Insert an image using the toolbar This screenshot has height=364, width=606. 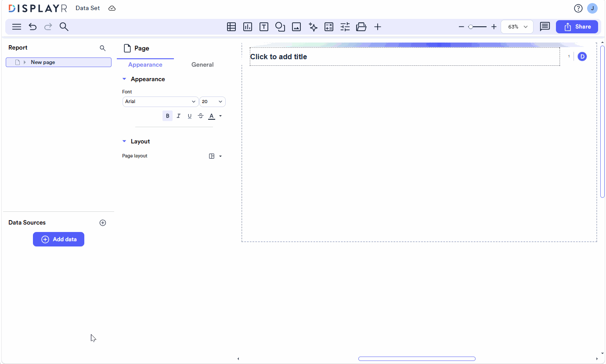click(x=296, y=27)
